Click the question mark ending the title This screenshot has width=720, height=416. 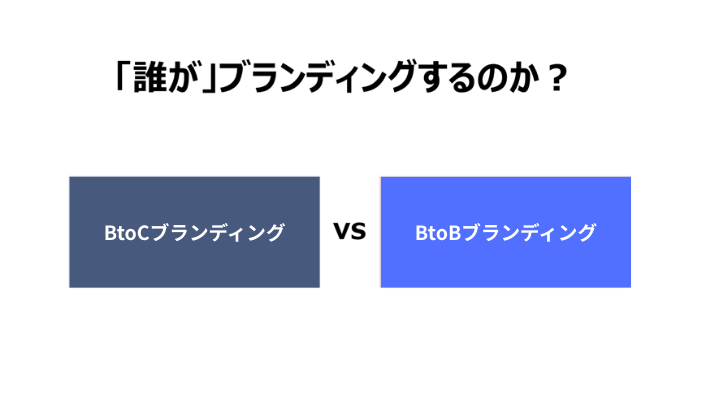point(558,78)
